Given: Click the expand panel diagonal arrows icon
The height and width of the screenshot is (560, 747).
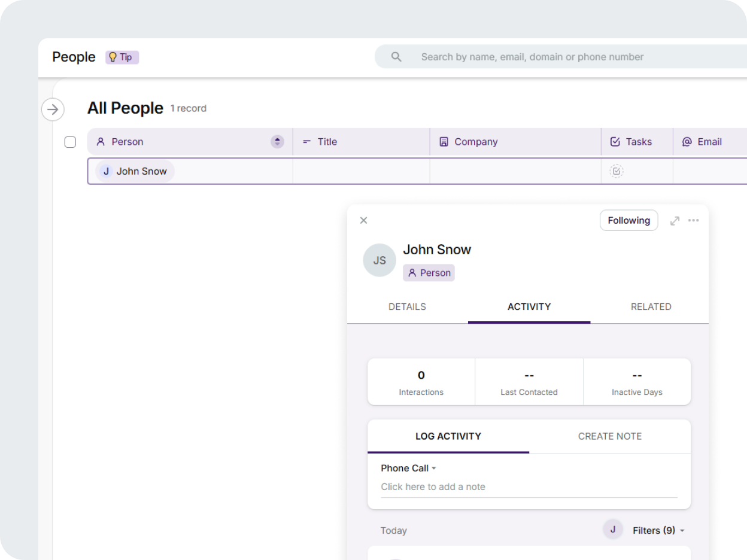Looking at the screenshot, I should (x=675, y=221).
